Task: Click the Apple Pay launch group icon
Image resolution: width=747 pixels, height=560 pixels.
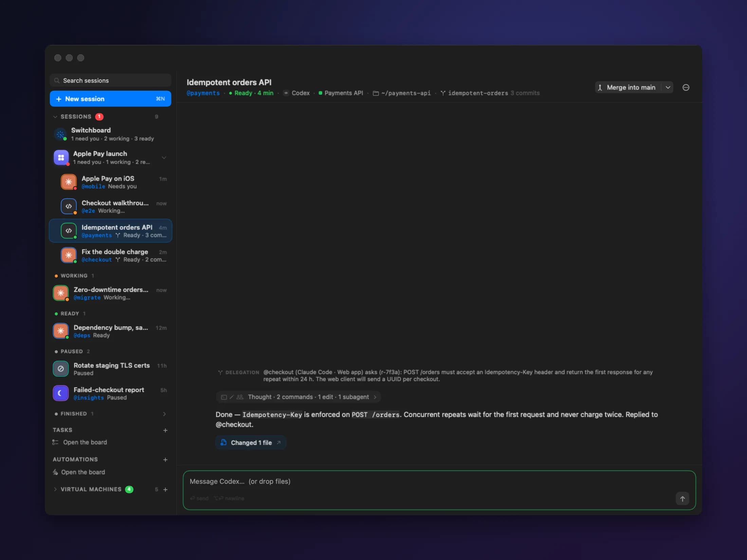Action: tap(61, 158)
